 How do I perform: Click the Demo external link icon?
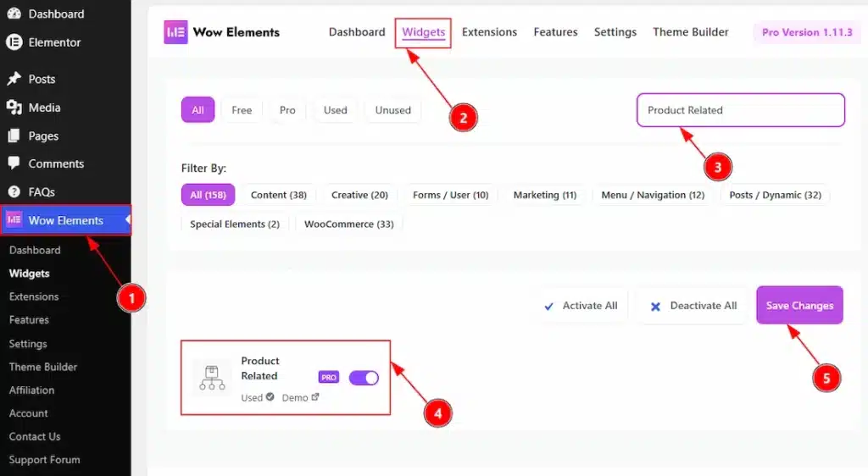(315, 397)
